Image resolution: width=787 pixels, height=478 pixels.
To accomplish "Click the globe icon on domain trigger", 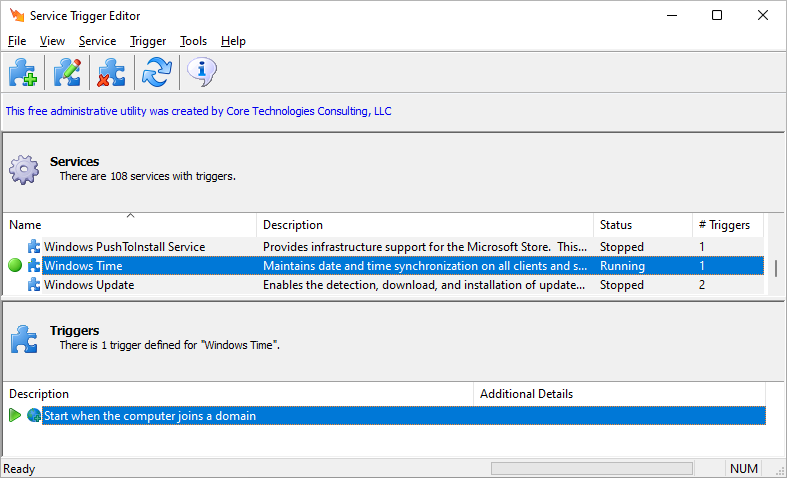I will tap(34, 416).
